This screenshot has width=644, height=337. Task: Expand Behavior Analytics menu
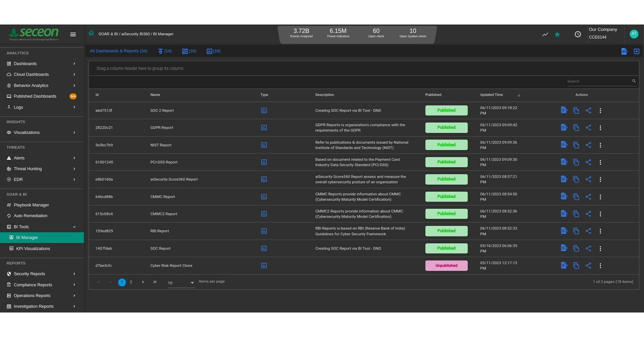click(42, 85)
